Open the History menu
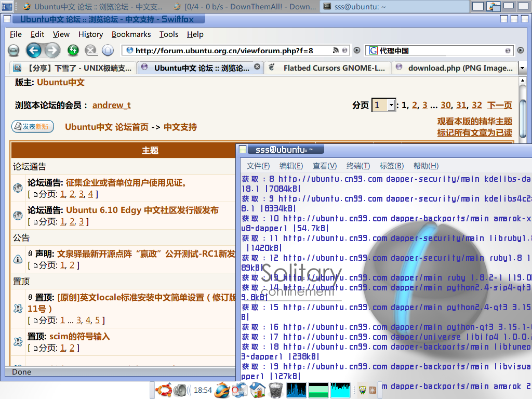 (x=90, y=34)
